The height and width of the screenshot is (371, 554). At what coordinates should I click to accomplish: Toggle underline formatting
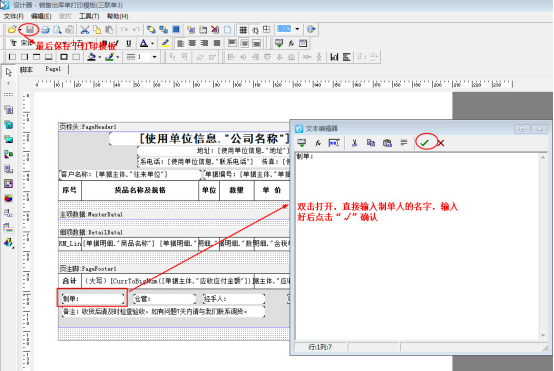coord(129,43)
